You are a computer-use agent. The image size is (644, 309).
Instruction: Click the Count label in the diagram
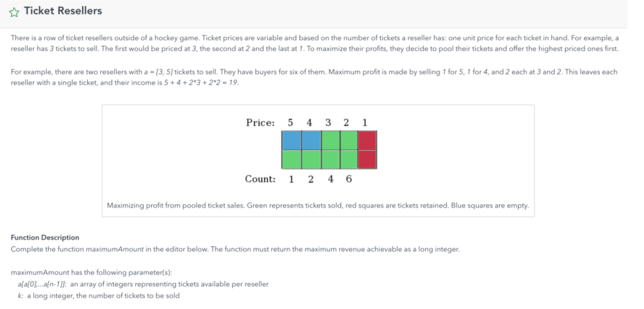(x=261, y=179)
